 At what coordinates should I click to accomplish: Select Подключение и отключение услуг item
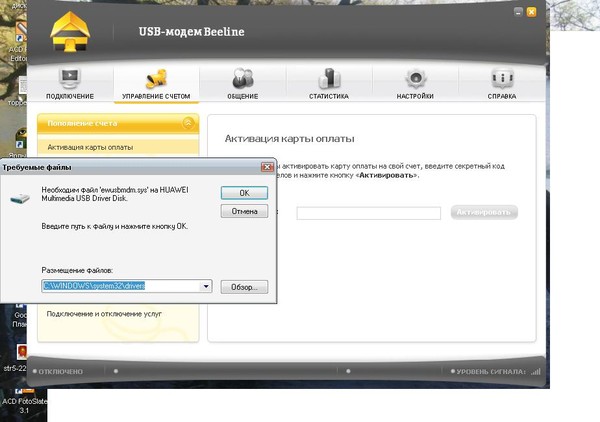pos(104,314)
